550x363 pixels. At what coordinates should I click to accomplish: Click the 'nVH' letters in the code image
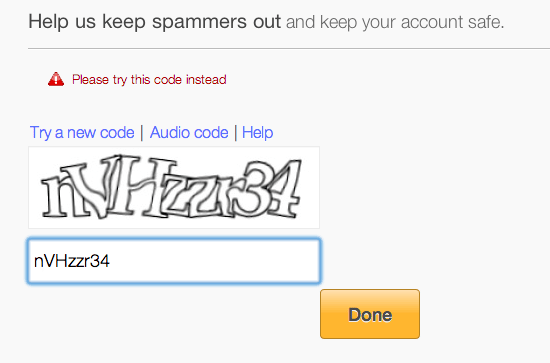105,188
